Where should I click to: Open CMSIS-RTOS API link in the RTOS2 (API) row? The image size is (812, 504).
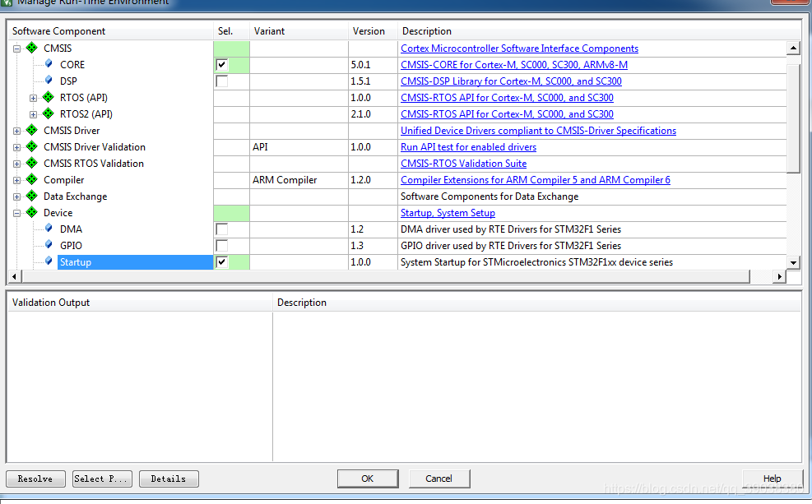pyautogui.click(x=507, y=114)
